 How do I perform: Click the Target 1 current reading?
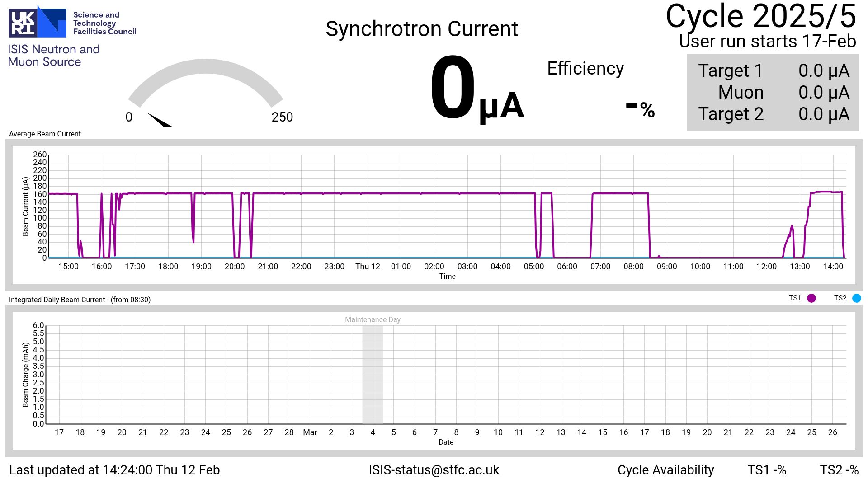(824, 71)
